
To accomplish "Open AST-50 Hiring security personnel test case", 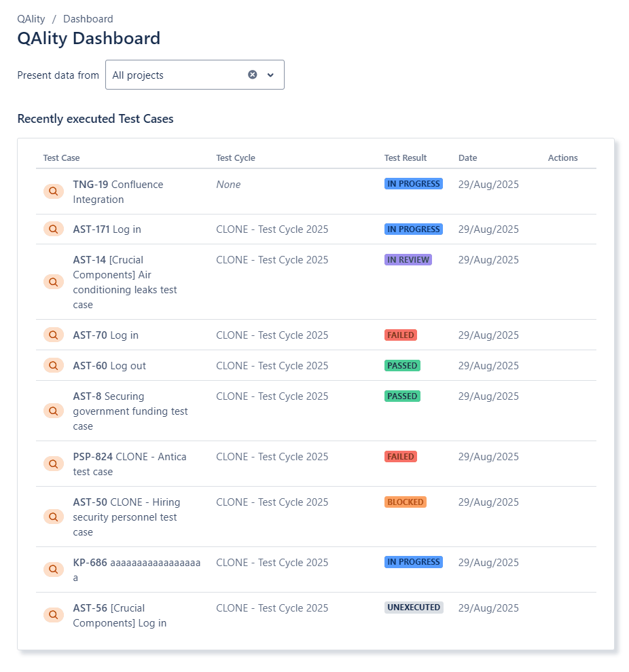I will point(126,517).
